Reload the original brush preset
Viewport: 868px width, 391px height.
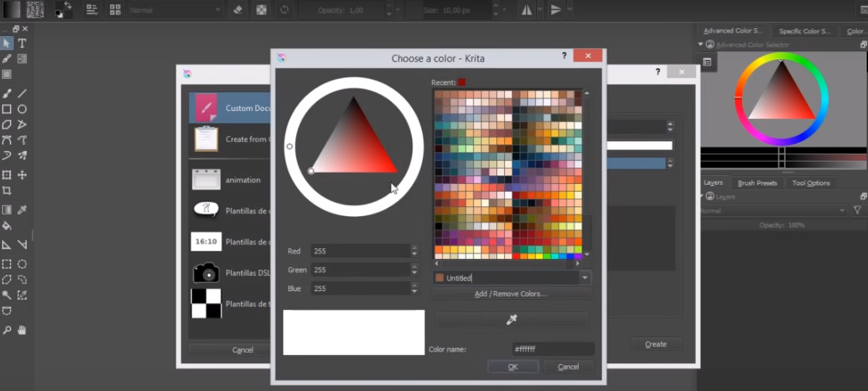pos(284,10)
